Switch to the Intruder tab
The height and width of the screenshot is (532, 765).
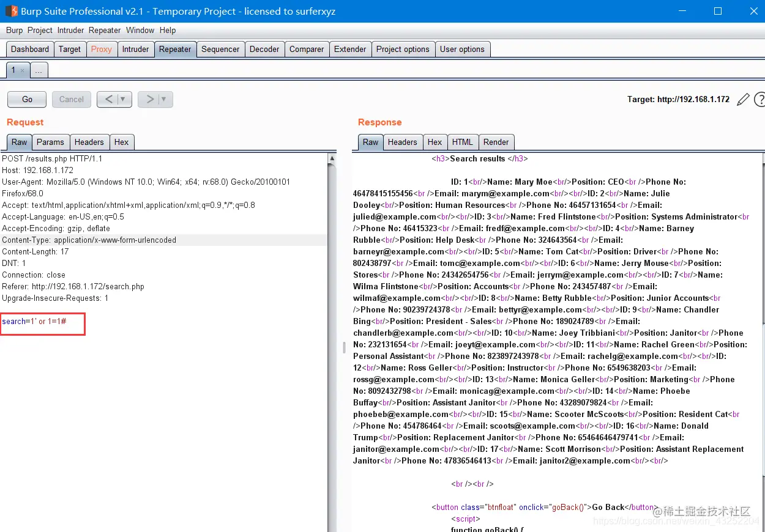tap(136, 50)
